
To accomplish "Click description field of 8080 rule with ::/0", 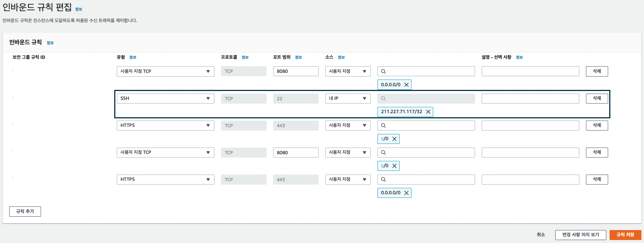I will (x=531, y=152).
